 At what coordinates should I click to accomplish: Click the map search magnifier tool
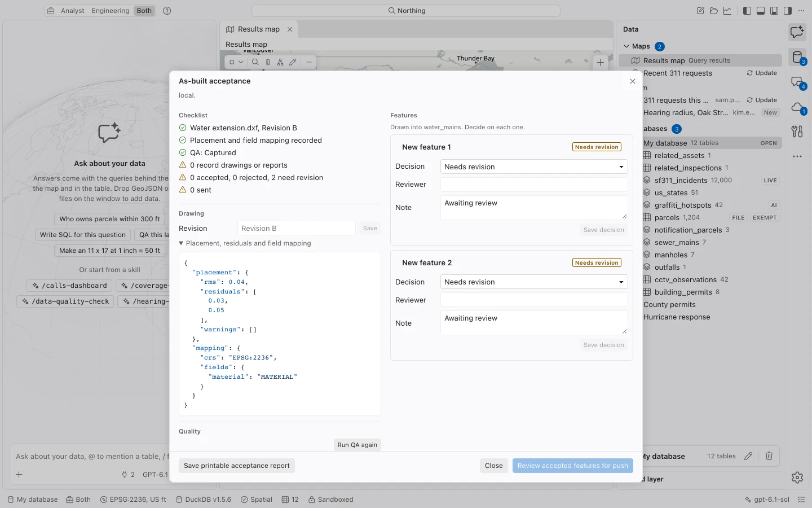(x=255, y=62)
